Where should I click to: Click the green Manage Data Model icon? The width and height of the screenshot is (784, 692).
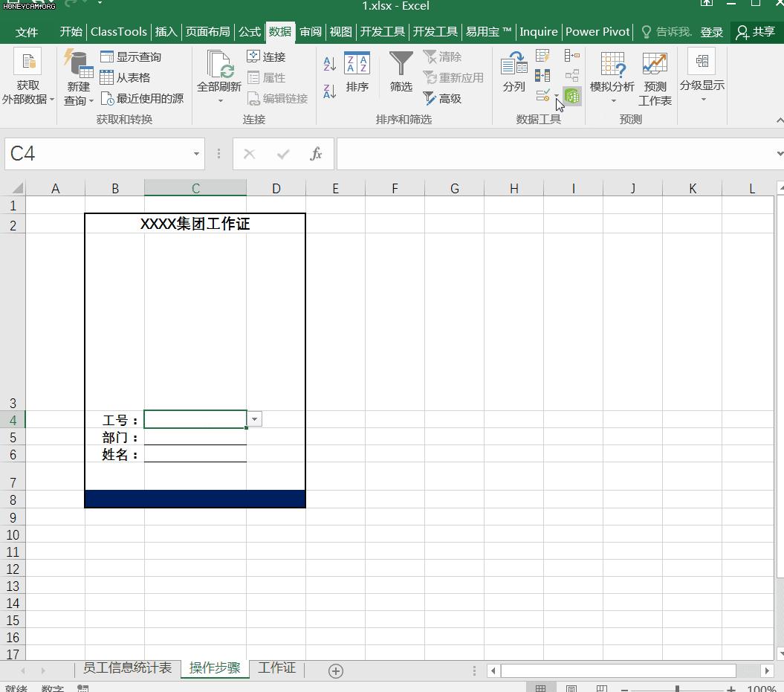[572, 95]
